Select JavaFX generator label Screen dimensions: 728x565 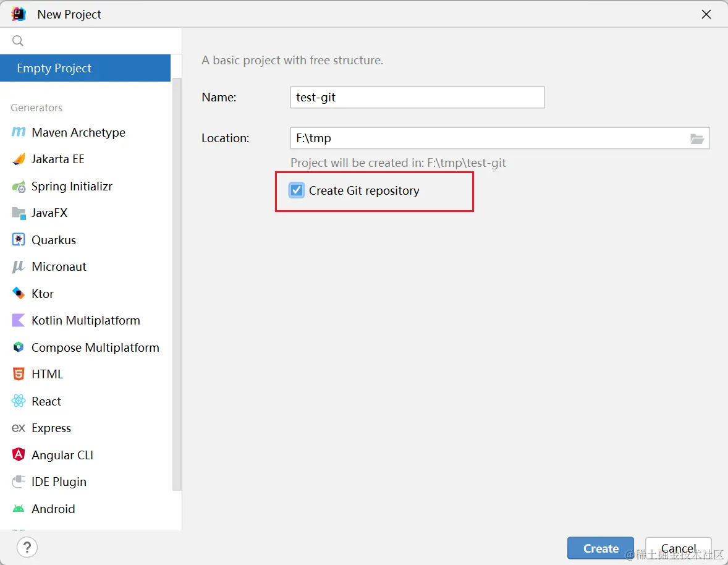(49, 213)
